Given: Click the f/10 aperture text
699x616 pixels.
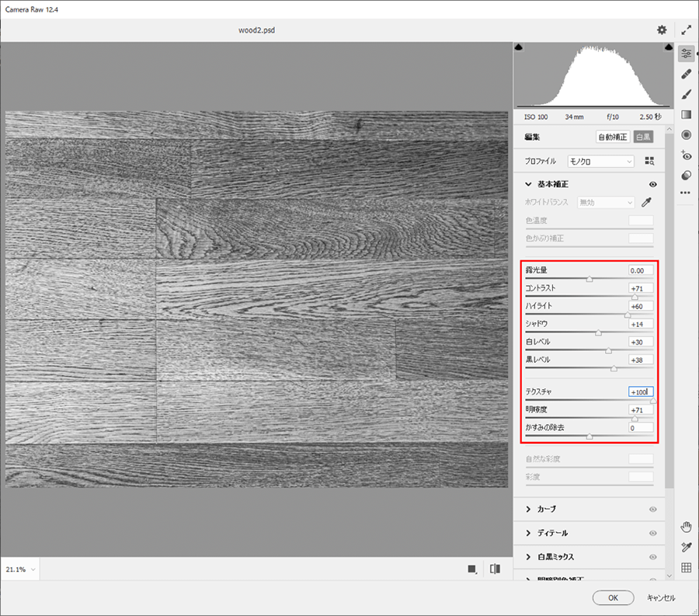Looking at the screenshot, I should coord(613,117).
